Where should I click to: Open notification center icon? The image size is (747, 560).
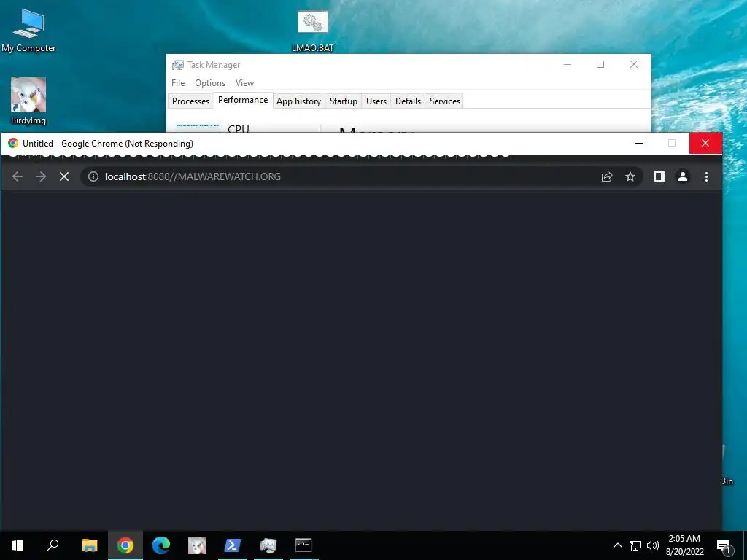click(x=724, y=545)
